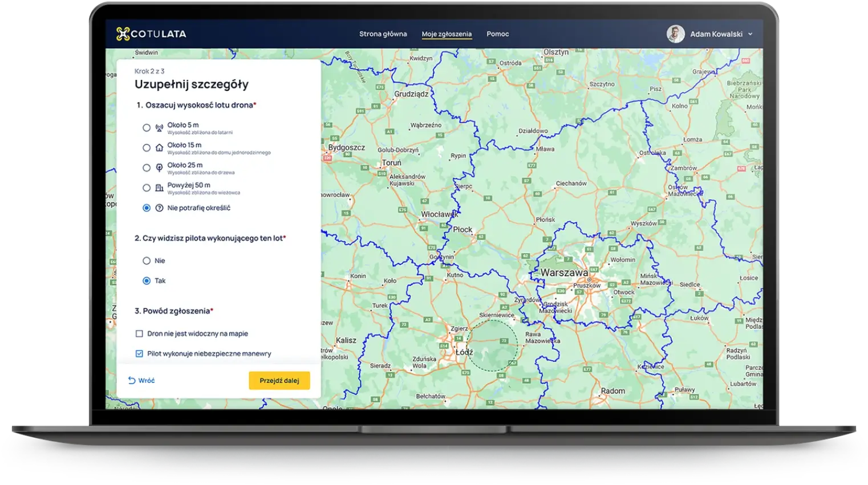The image size is (868, 485).
Task: Check the Dron nie jest widoczny na mapie box
Action: [139, 333]
